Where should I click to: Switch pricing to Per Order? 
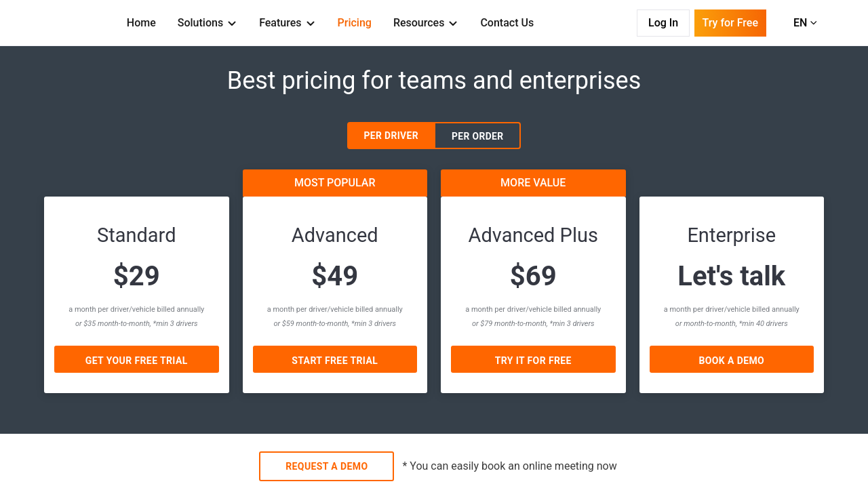click(x=477, y=136)
